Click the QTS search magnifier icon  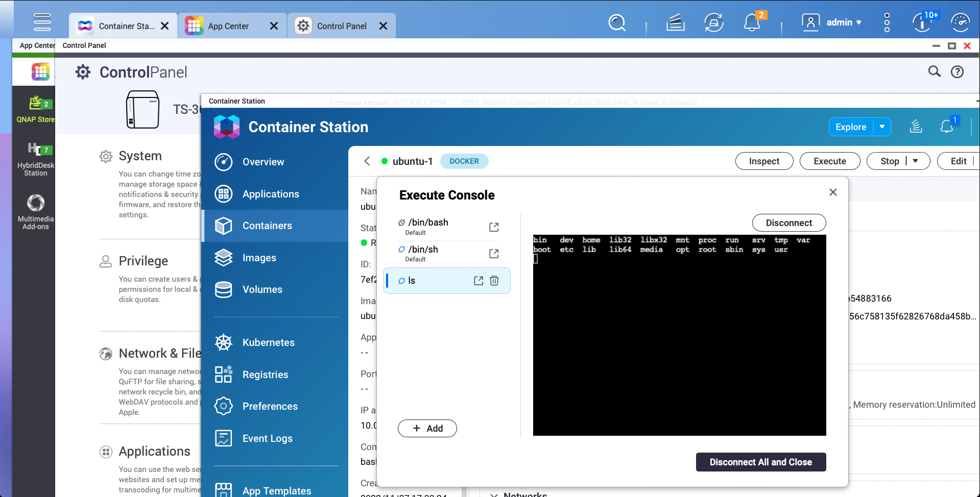[x=617, y=23]
